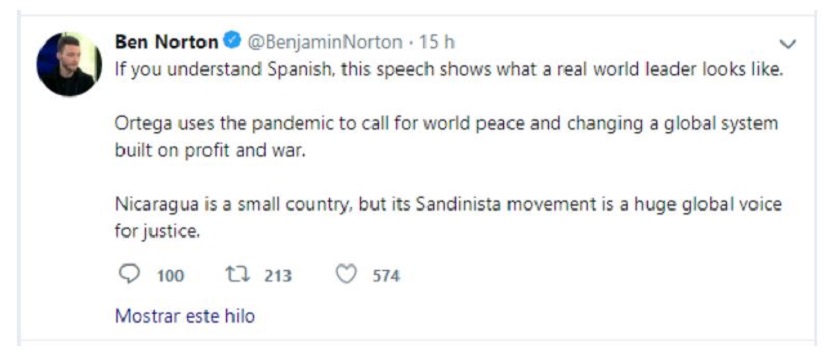Click Mostrar este hilo link
825x362 pixels.
(x=185, y=316)
